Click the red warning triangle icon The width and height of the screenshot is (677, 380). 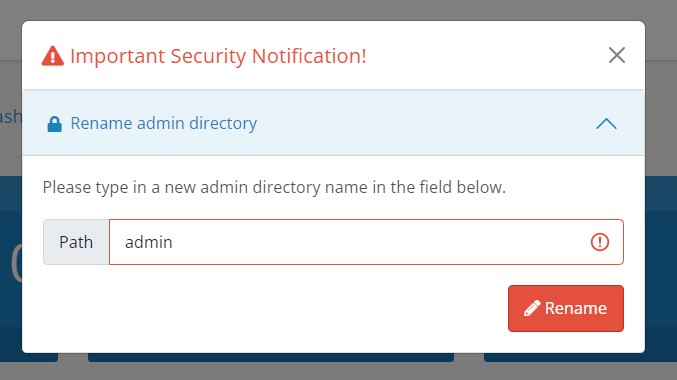[53, 56]
